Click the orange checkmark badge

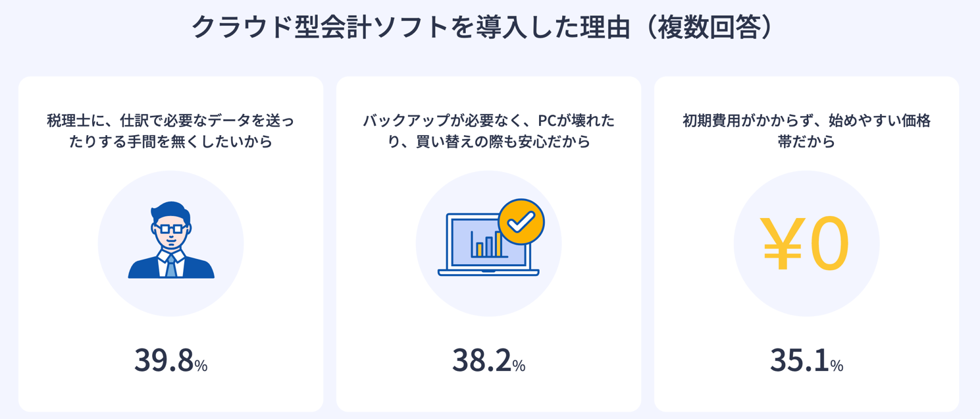521,222
